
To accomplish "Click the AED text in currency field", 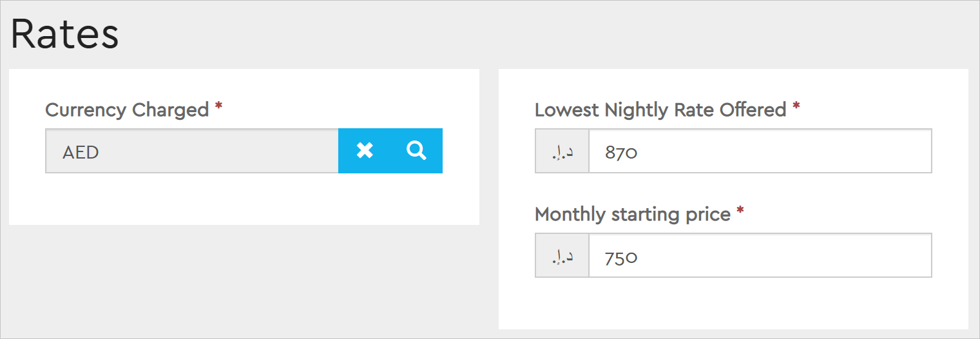I will [81, 152].
